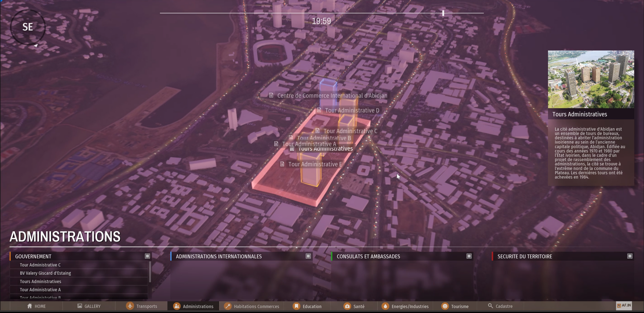Open the Energies/Industries tab
Viewport: 644px width, 313px height.
click(405, 306)
